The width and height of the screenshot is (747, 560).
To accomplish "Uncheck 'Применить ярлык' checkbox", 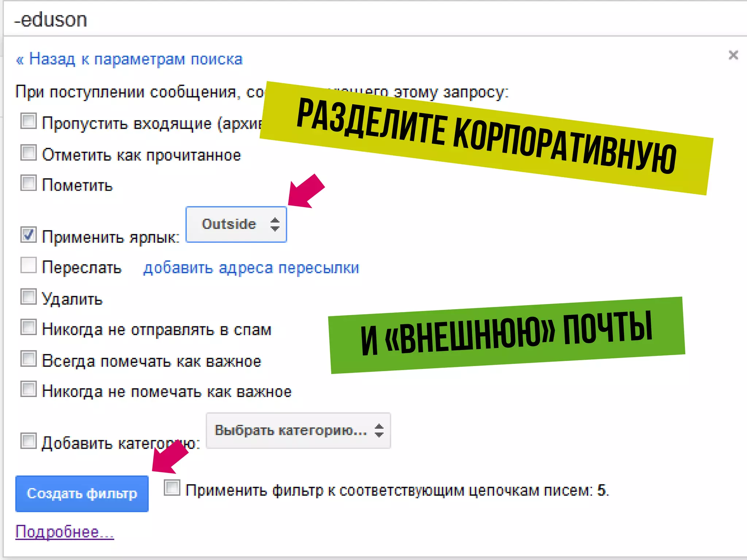I will click(x=28, y=234).
